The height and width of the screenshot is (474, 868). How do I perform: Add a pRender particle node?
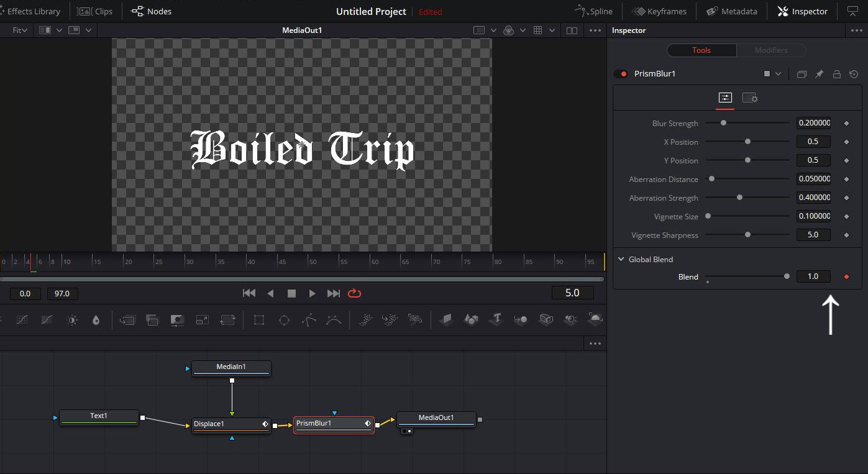(414, 320)
